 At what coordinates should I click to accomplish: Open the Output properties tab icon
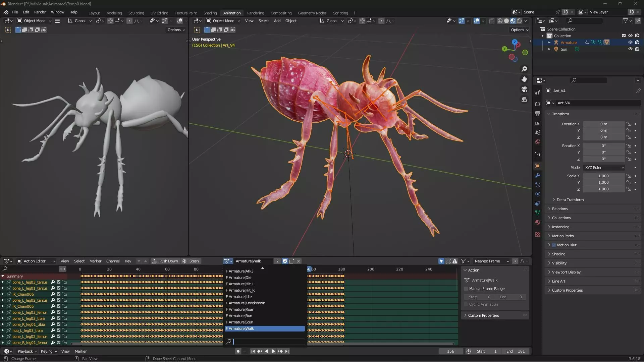tap(538, 114)
